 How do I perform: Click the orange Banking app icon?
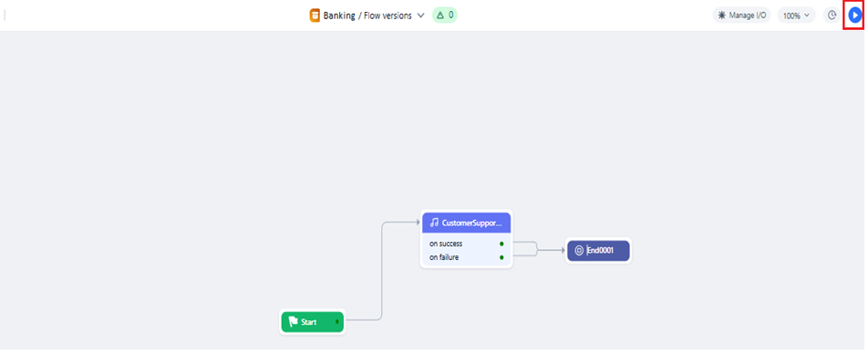coord(315,16)
